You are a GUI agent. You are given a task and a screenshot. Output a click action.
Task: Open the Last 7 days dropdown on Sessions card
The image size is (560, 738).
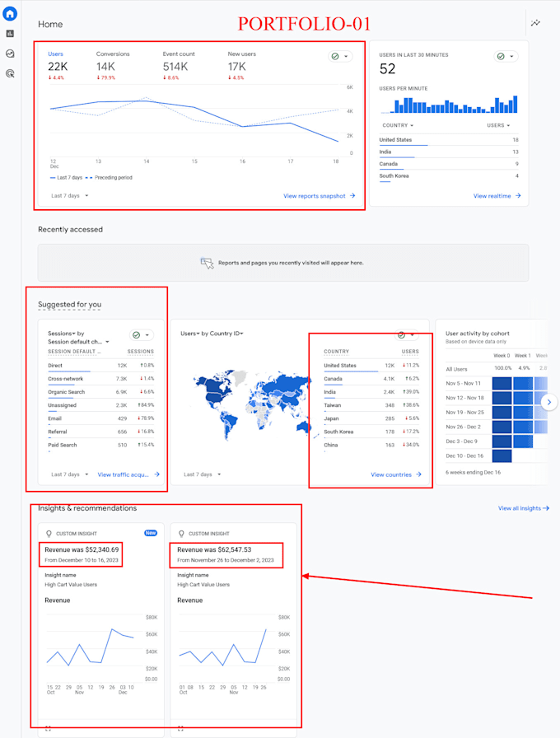70,474
